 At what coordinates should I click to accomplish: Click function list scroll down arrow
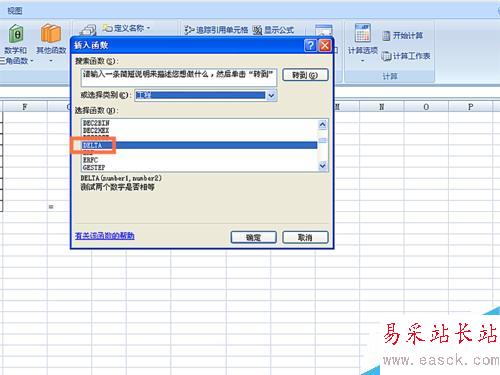tap(322, 165)
